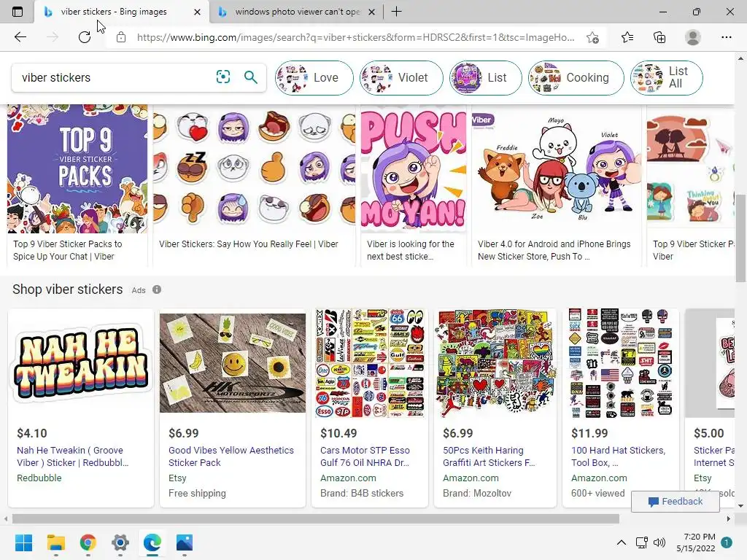The width and height of the screenshot is (747, 560).
Task: Select the List filter chip
Action: tap(485, 77)
